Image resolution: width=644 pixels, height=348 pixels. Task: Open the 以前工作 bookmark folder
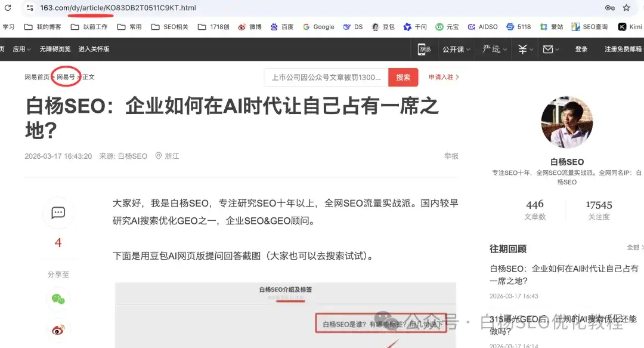89,27
